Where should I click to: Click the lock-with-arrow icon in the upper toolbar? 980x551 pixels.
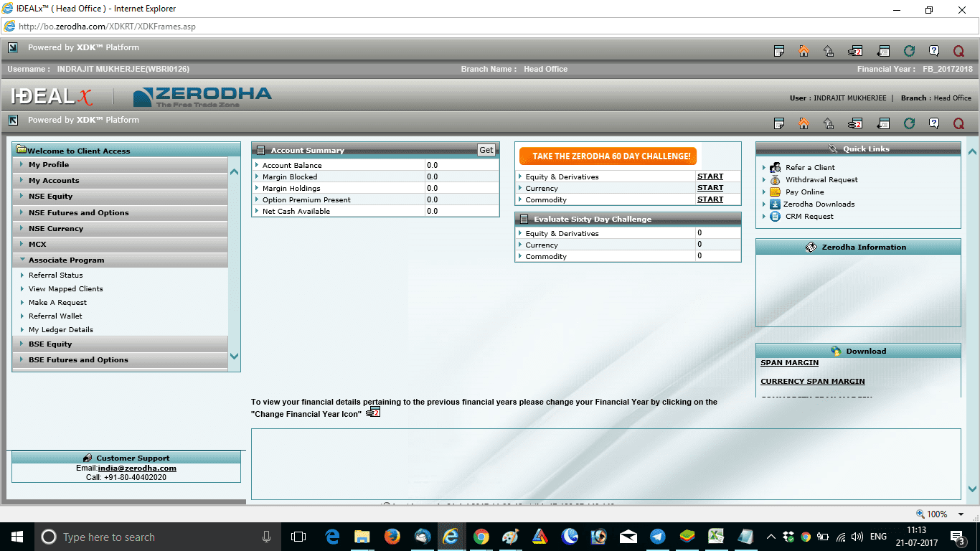click(x=829, y=51)
